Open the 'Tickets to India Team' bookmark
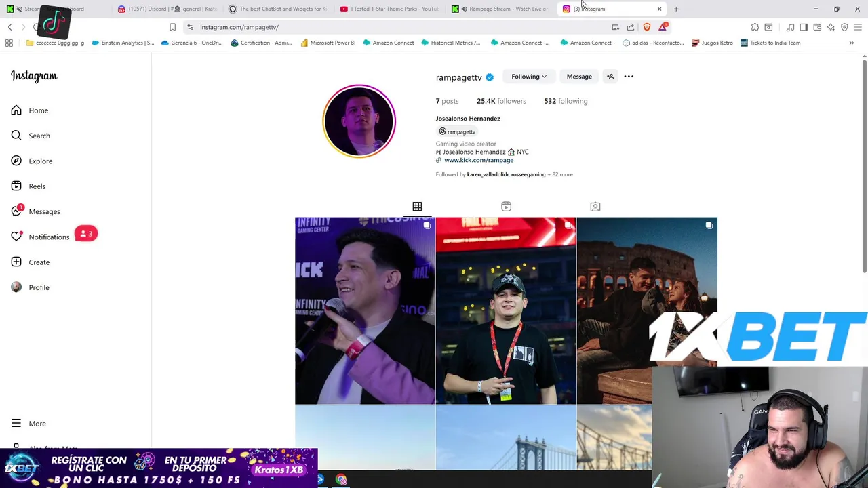This screenshot has width=868, height=488. (770, 43)
